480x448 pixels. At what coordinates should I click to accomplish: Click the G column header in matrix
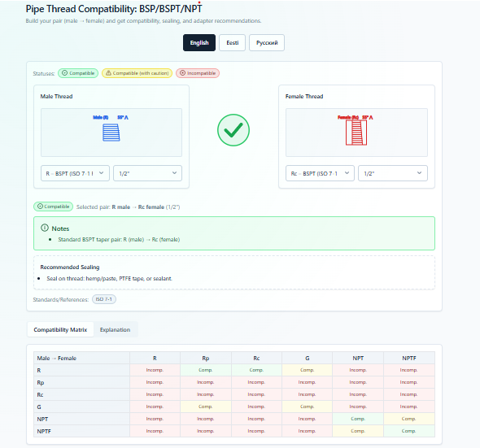coord(307,358)
